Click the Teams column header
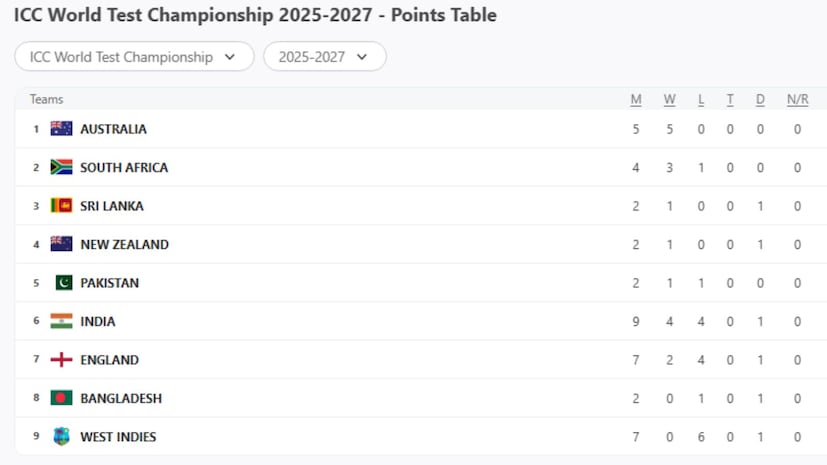The width and height of the screenshot is (827, 465). click(x=46, y=99)
